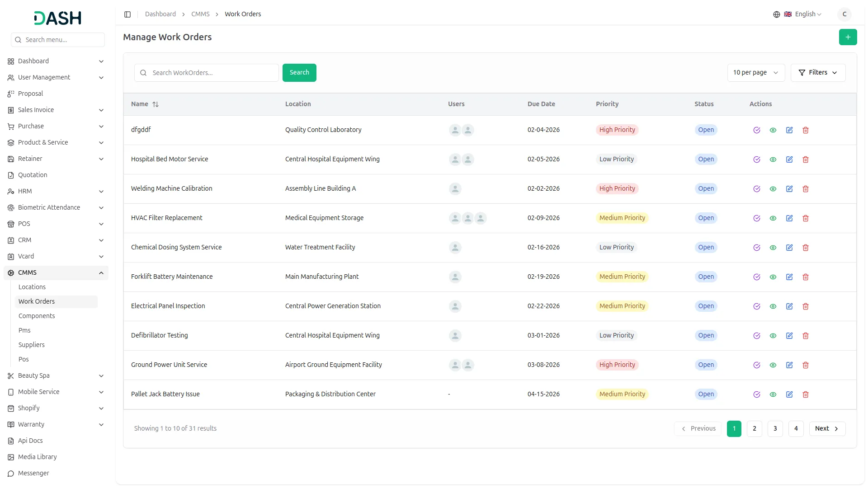Viewport: 868px width, 488px height.
Task: Delete the Pallet Jack Battery Issue row
Action: pyautogui.click(x=805, y=394)
